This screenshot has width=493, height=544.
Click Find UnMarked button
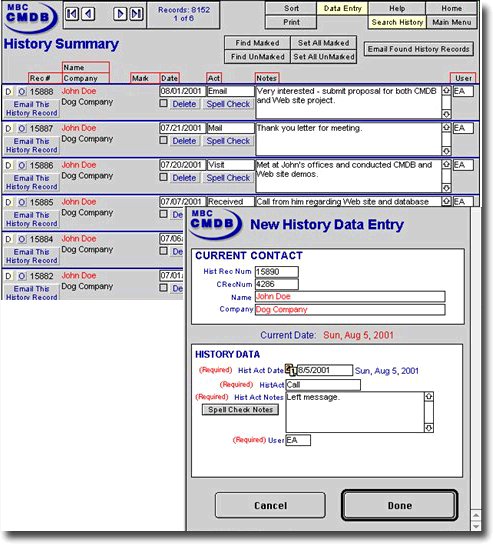(x=257, y=57)
